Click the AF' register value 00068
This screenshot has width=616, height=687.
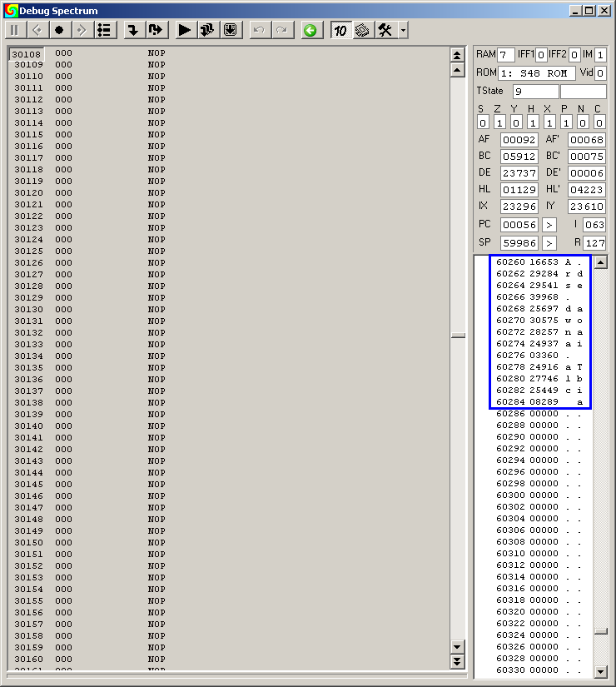pyautogui.click(x=587, y=140)
